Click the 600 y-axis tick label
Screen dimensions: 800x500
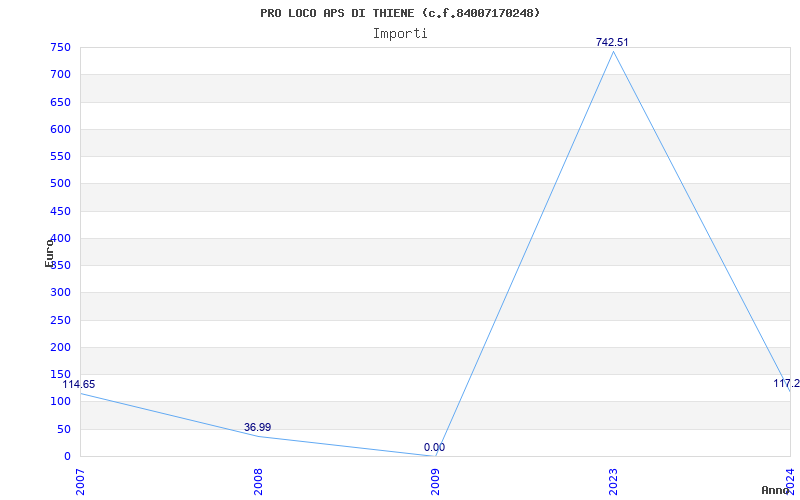[x=60, y=129]
